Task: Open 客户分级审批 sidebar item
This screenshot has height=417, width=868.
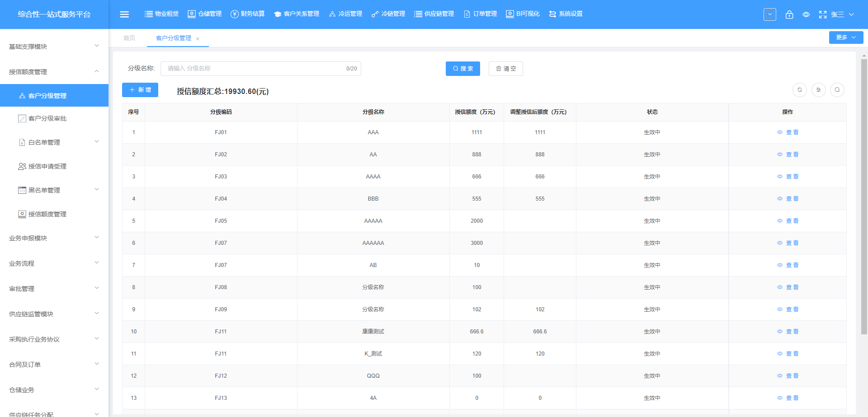Action: click(x=54, y=118)
